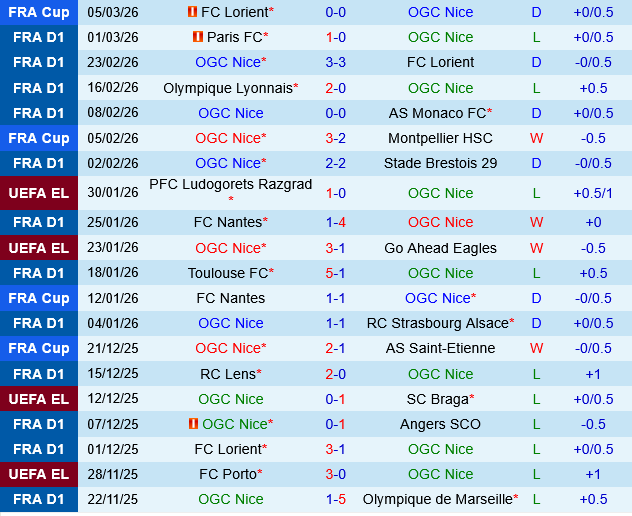Open the AS Saint-Etienne team link

click(440, 348)
